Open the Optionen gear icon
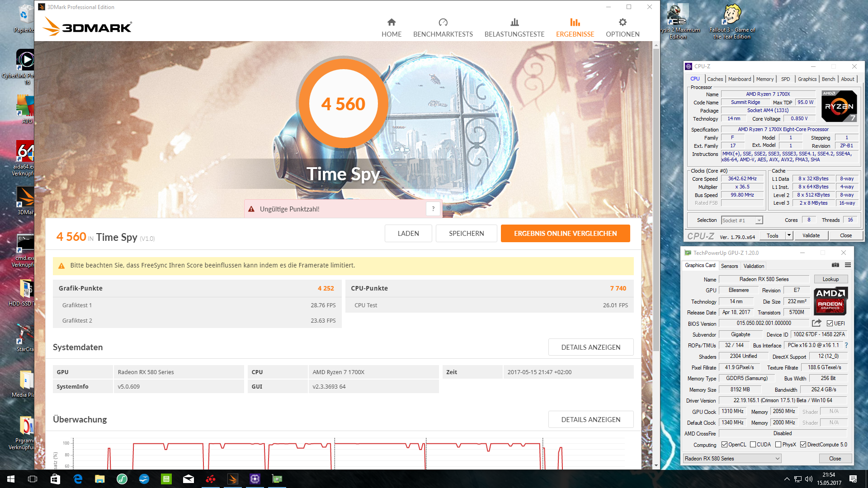 click(x=623, y=22)
